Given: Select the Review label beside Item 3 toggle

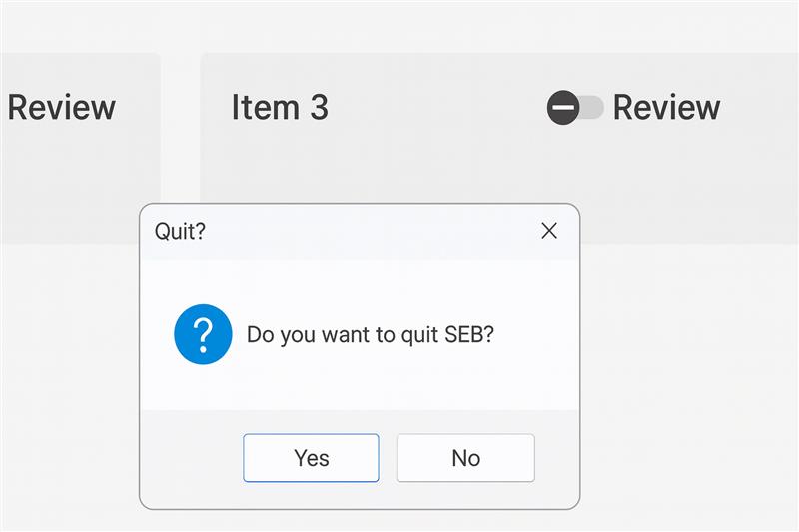Looking at the screenshot, I should click(666, 108).
